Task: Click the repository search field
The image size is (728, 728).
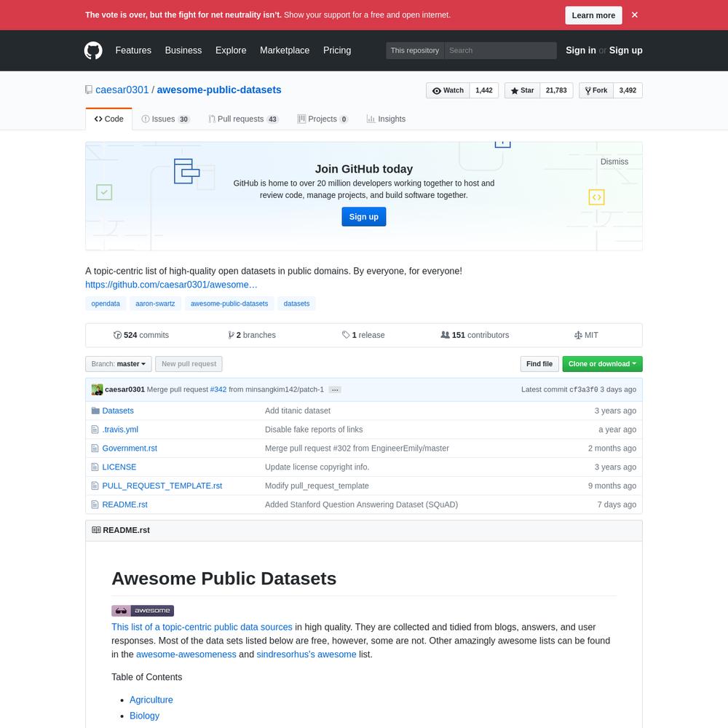Action: (x=501, y=51)
